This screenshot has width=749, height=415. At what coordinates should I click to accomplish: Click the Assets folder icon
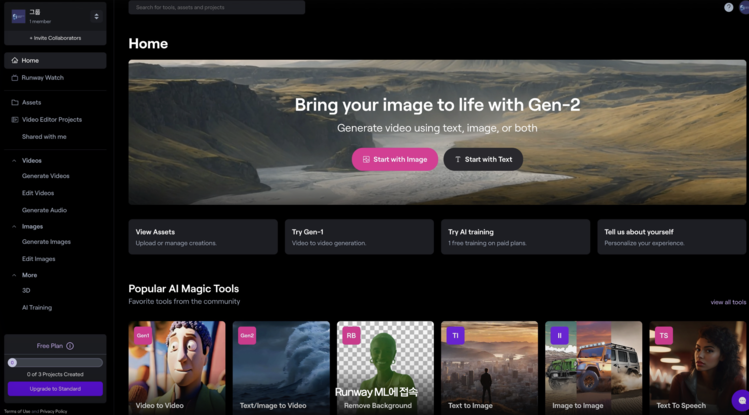point(15,103)
